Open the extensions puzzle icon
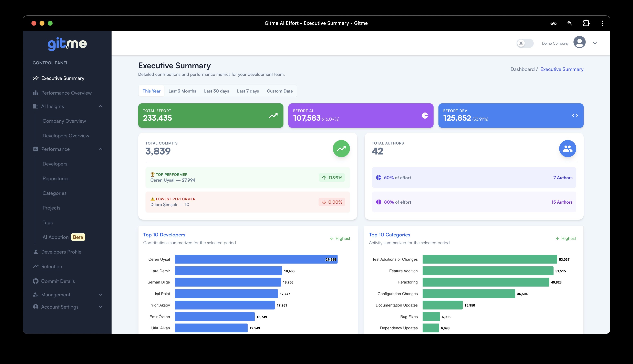The width and height of the screenshot is (633, 364). pyautogui.click(x=586, y=23)
